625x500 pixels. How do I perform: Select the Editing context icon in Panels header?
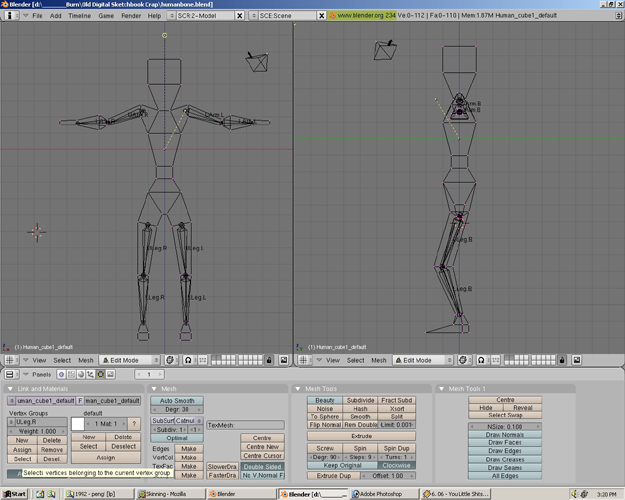(100, 374)
